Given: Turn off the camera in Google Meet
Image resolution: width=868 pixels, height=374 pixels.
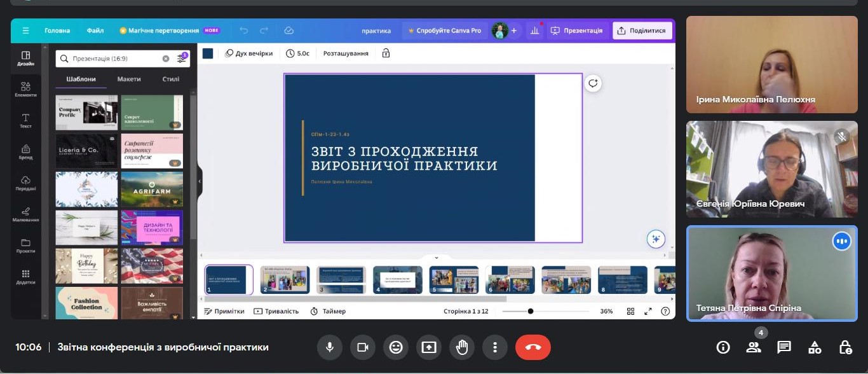Looking at the screenshot, I should (x=363, y=347).
